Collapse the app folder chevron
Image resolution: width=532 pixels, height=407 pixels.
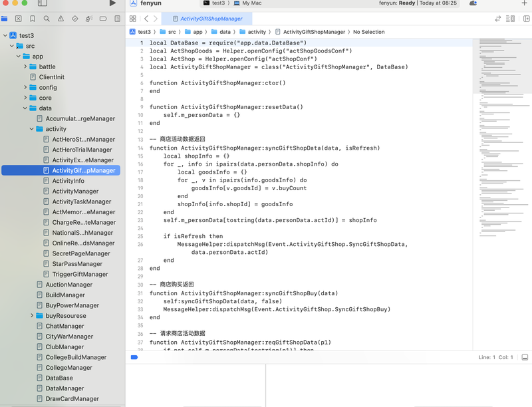(19, 57)
